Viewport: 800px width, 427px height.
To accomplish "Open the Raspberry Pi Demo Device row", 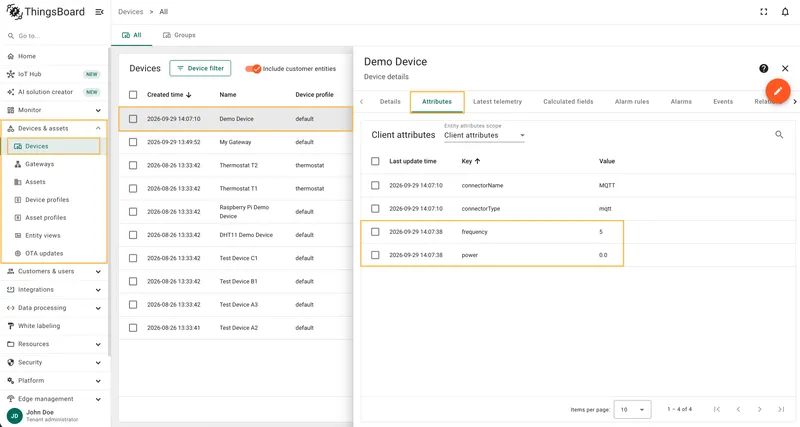I will pos(235,212).
